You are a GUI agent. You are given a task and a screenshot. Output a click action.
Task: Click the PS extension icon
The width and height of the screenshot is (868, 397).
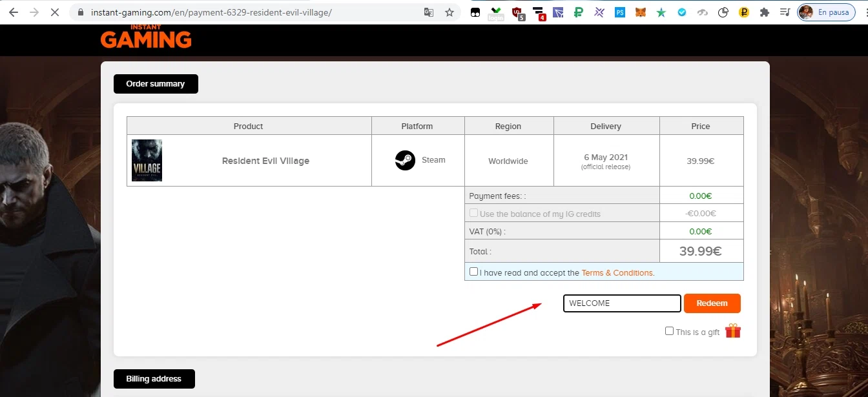point(619,12)
